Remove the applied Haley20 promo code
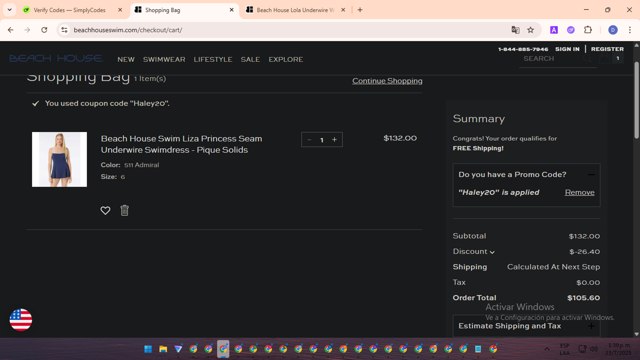This screenshot has height=360, width=640. point(580,192)
